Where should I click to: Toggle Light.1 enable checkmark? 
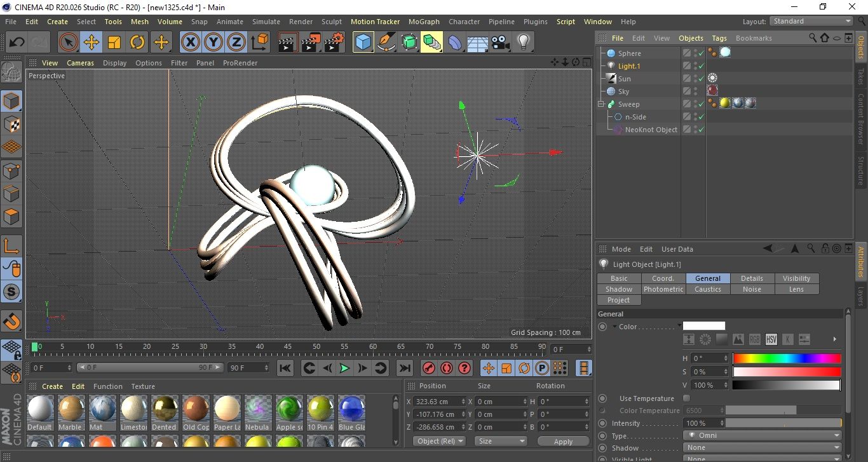click(x=701, y=66)
